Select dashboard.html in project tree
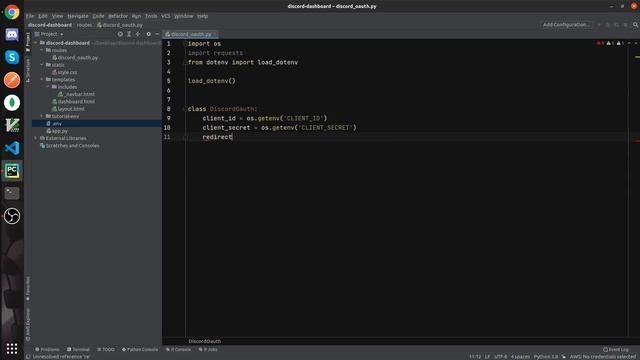This screenshot has width=640, height=360. 73,102
